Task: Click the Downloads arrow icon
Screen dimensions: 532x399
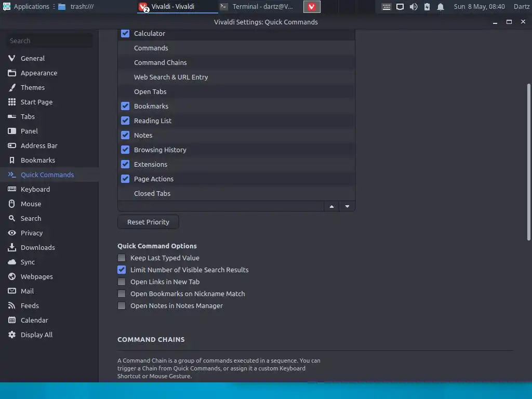Action: pyautogui.click(x=12, y=247)
